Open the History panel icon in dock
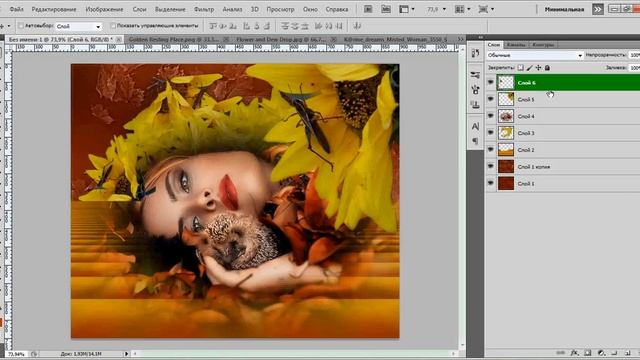 click(475, 53)
